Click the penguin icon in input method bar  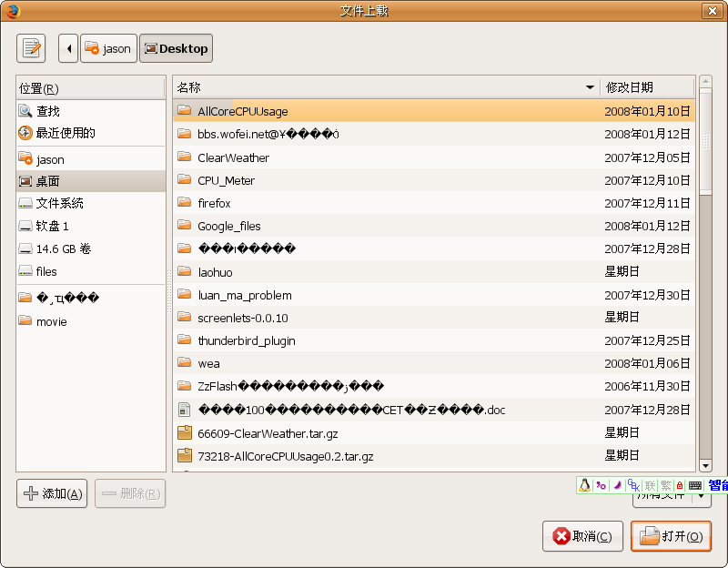584,485
